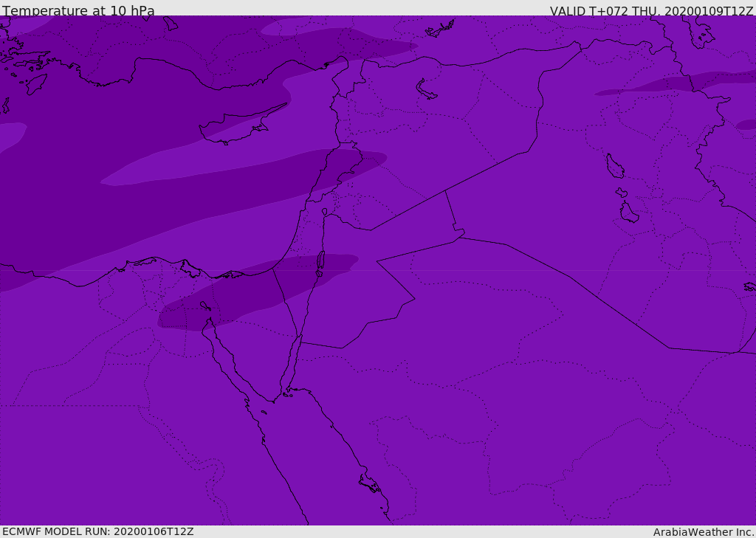Click the "Temperature at 10 hPa" title
This screenshot has height=538, width=756.
78,10
